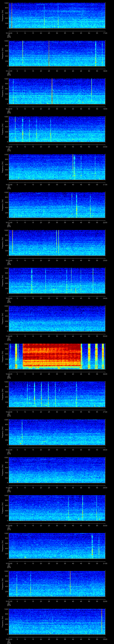Select the 16:23:00 start label
The height and width of the screenshot is (644, 114).
tap(9, 298)
